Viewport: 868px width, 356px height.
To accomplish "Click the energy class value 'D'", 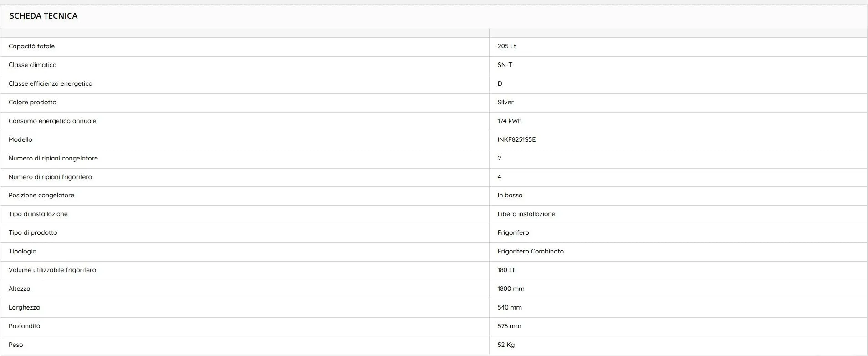I will click(x=500, y=83).
